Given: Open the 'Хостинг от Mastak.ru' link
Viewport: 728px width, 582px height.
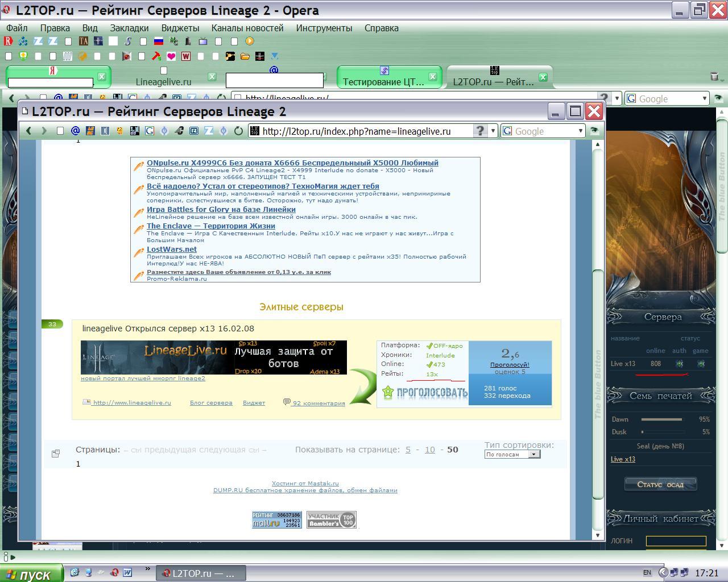Looking at the screenshot, I should coord(305,483).
